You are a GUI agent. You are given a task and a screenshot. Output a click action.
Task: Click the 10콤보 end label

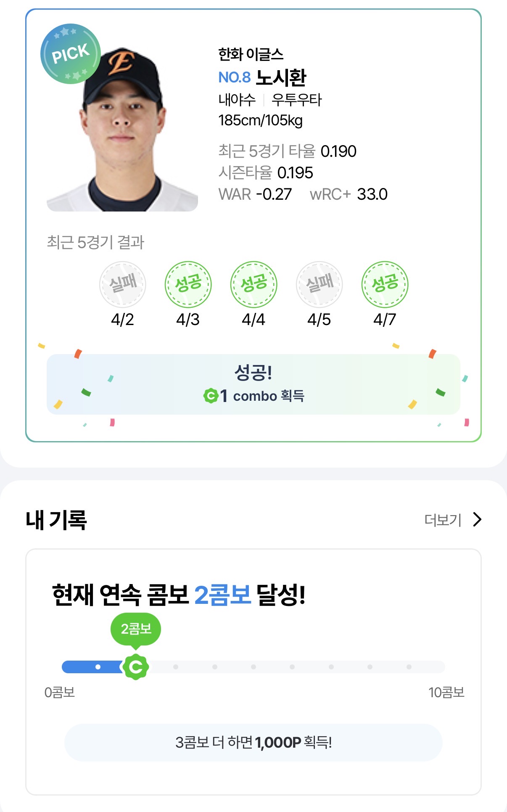pos(446,692)
